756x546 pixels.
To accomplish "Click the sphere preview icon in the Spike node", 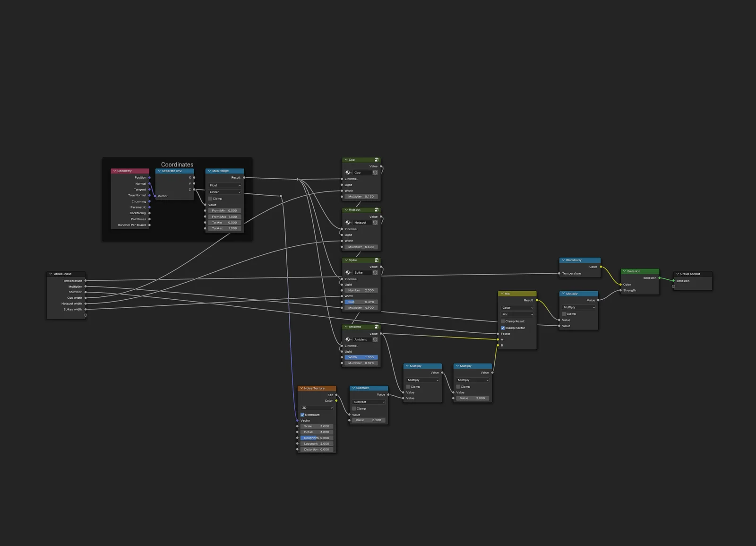I will 348,273.
